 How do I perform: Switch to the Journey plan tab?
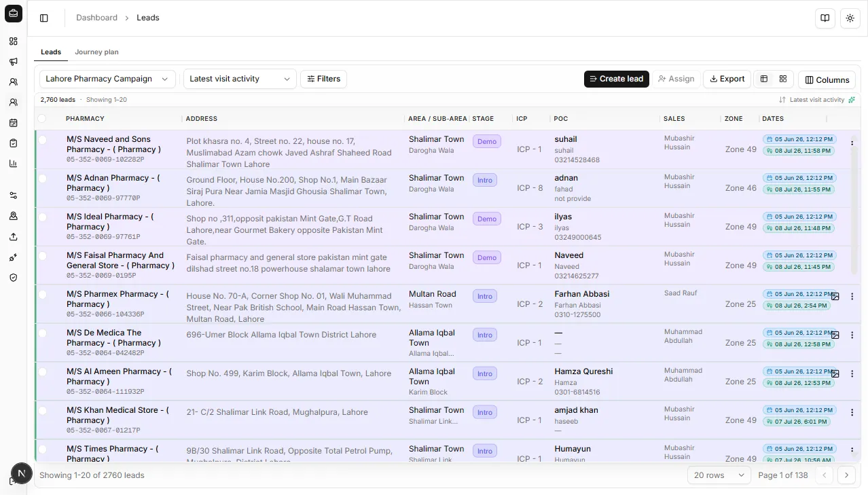(x=96, y=52)
